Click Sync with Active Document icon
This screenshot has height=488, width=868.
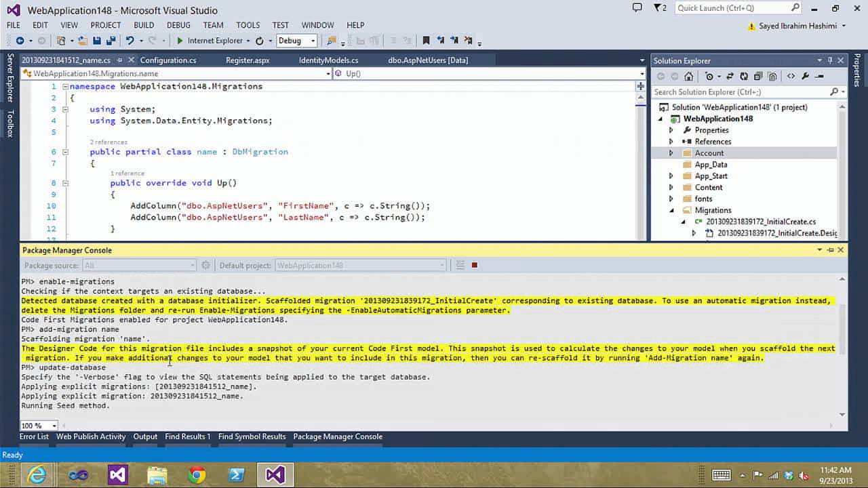pyautogui.click(x=730, y=77)
